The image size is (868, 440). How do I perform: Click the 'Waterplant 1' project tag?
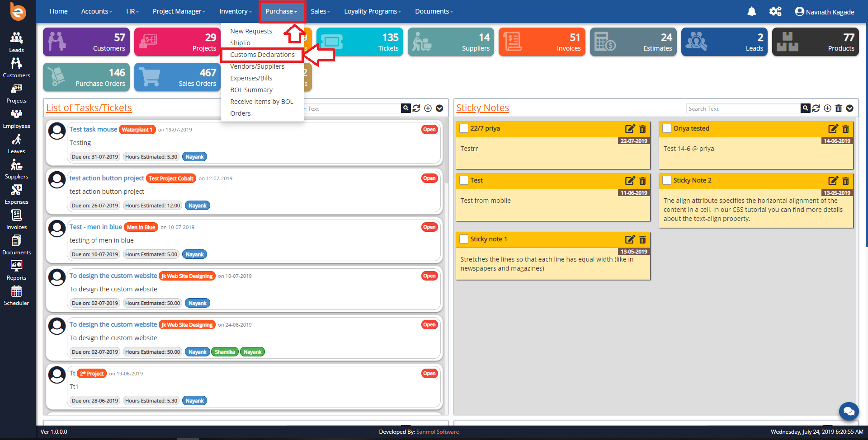[x=137, y=130]
